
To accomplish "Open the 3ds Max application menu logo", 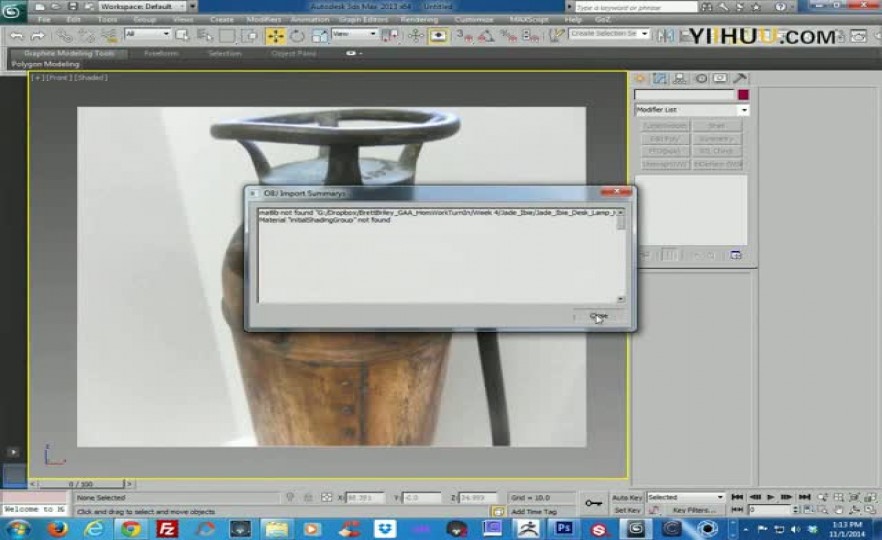I will 11,11.
